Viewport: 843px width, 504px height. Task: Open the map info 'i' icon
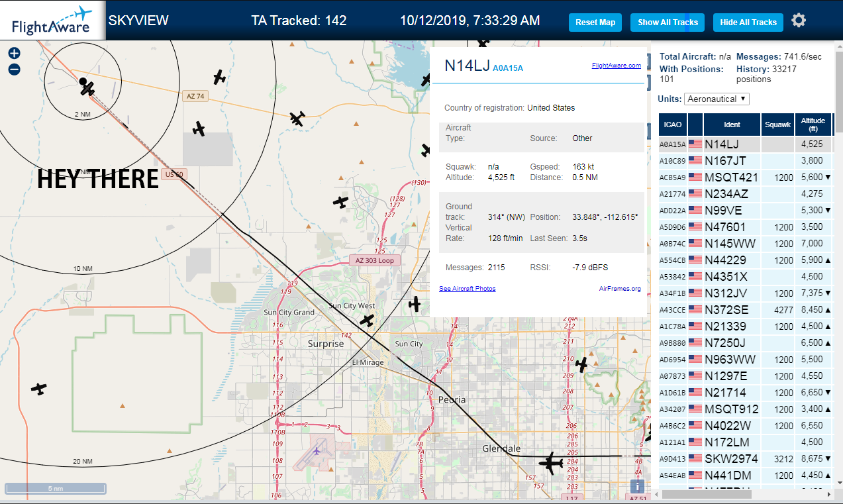(637, 486)
